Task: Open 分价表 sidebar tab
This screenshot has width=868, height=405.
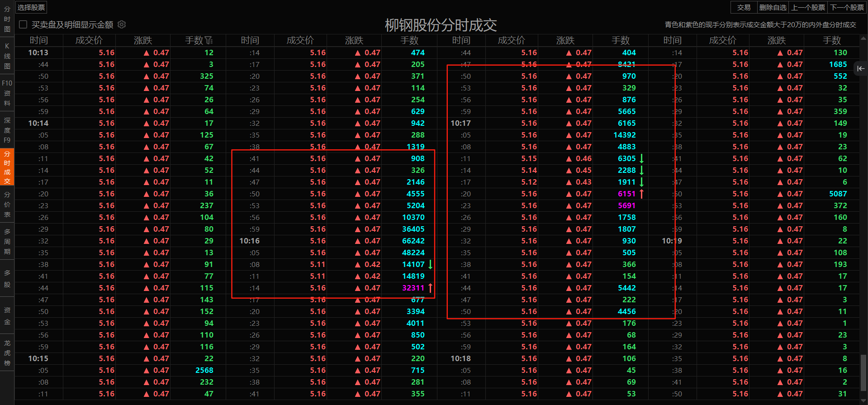Action: (x=7, y=205)
